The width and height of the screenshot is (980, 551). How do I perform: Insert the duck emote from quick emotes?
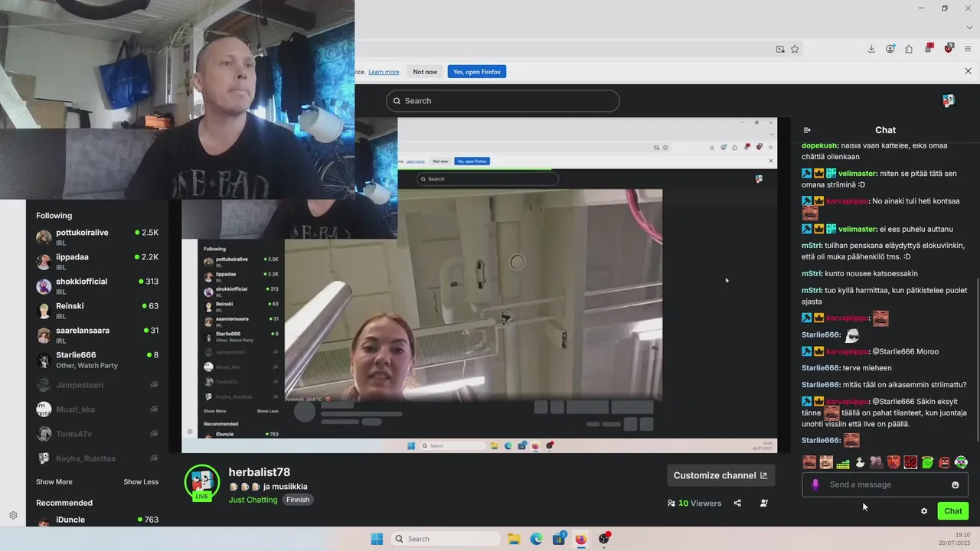[860, 462]
